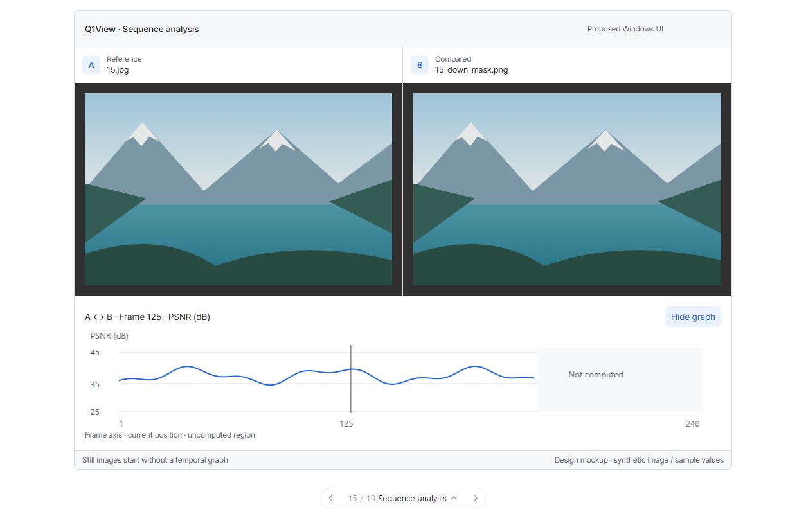Click the Proposed Windows UI label
The image size is (806, 532).
(x=625, y=29)
